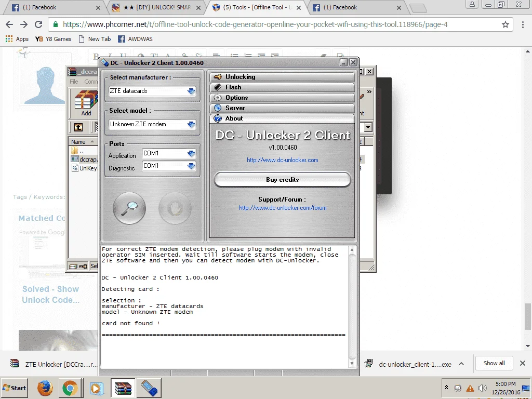Open the AWDWAS Facebook bookmark
Viewport: 532px width, 399px height.
click(x=136, y=39)
